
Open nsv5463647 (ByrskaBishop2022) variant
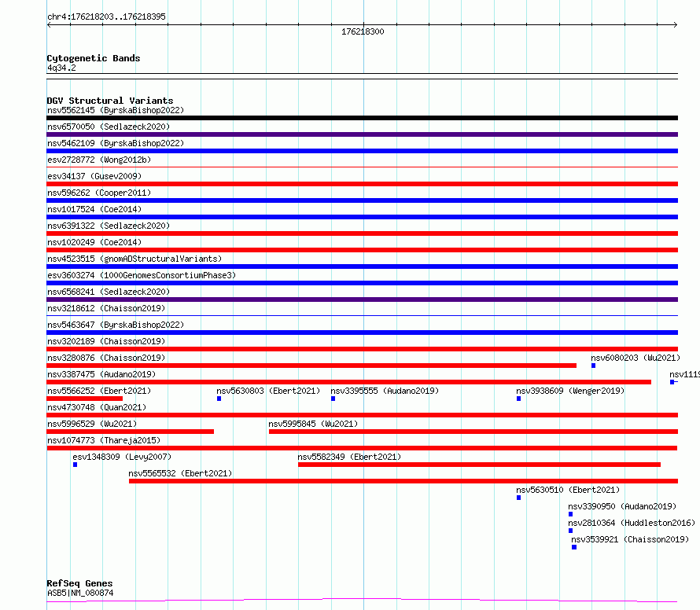[116, 325]
